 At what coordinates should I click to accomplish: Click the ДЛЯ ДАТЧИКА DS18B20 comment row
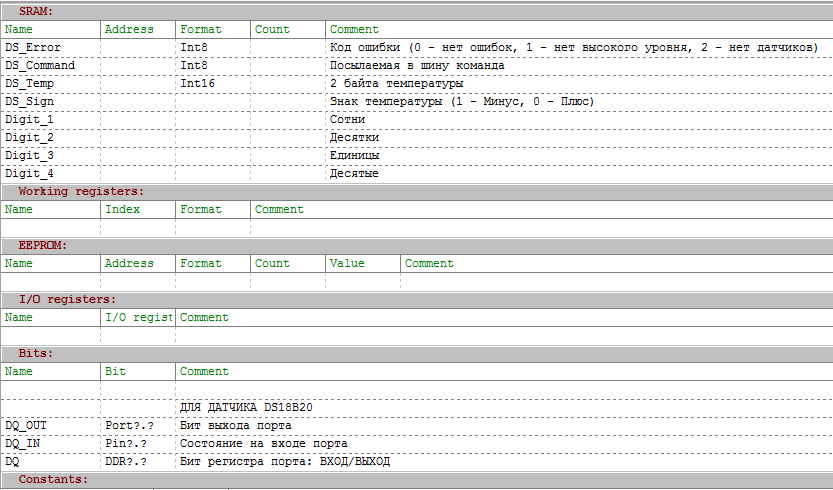point(246,407)
